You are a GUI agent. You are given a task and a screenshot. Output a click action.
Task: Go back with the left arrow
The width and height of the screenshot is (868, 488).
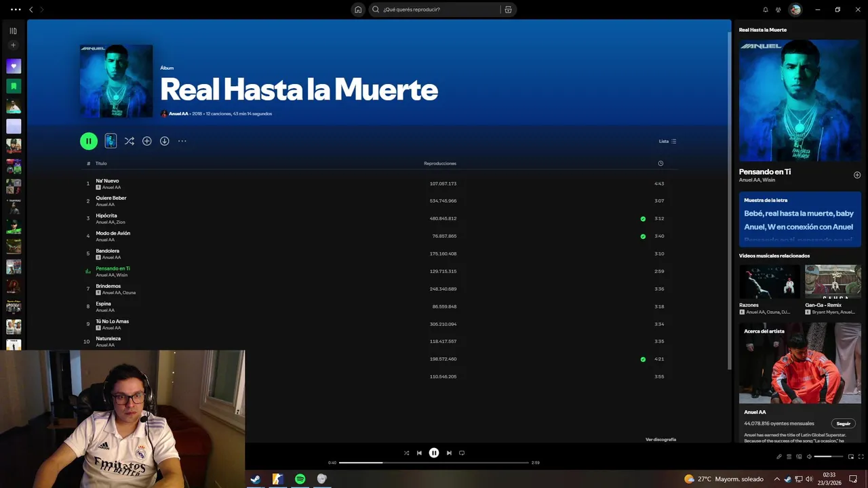coord(31,9)
